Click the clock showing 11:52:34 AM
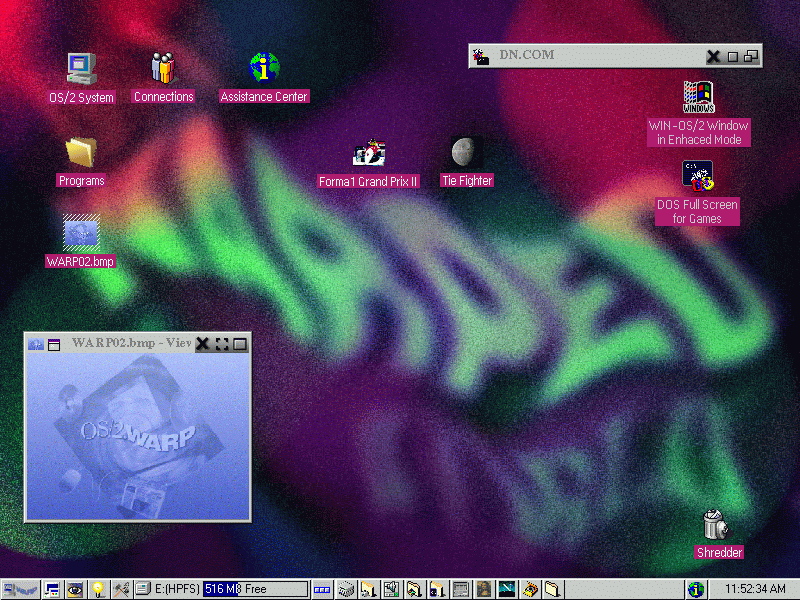Image resolution: width=800 pixels, height=600 pixels. point(755,590)
